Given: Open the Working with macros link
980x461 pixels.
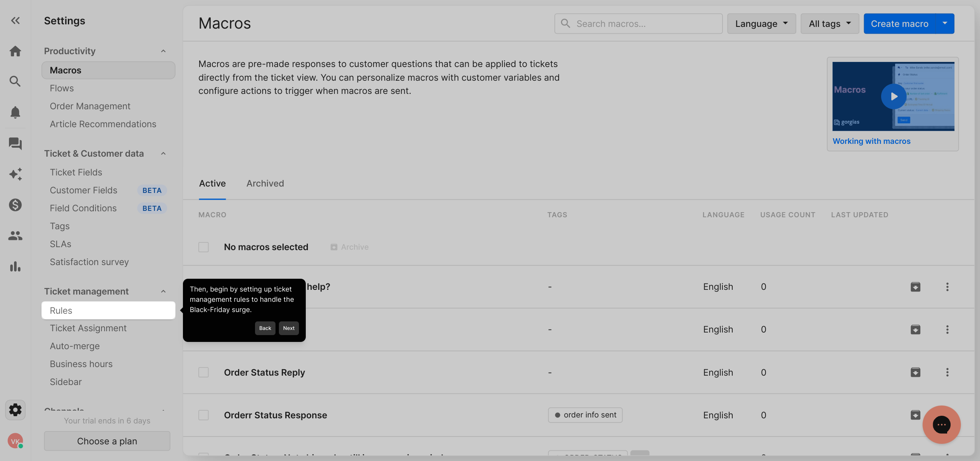Looking at the screenshot, I should coord(871,141).
